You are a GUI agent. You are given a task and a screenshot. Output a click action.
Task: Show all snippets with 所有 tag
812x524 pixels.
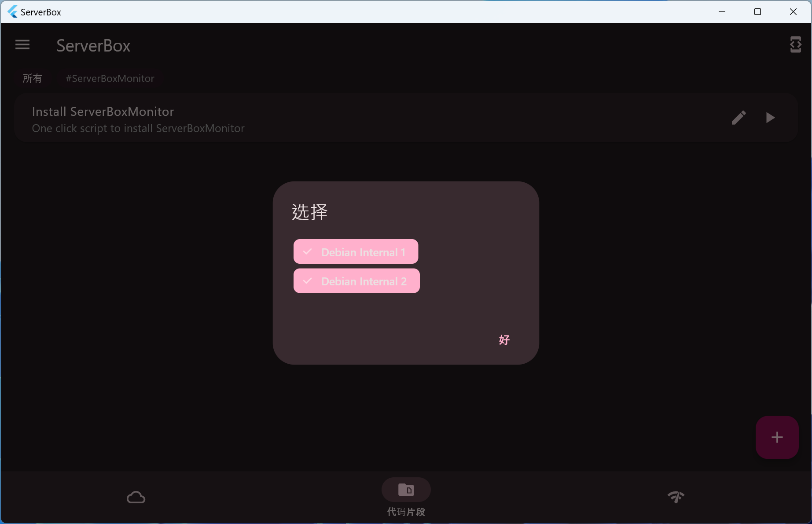point(33,78)
